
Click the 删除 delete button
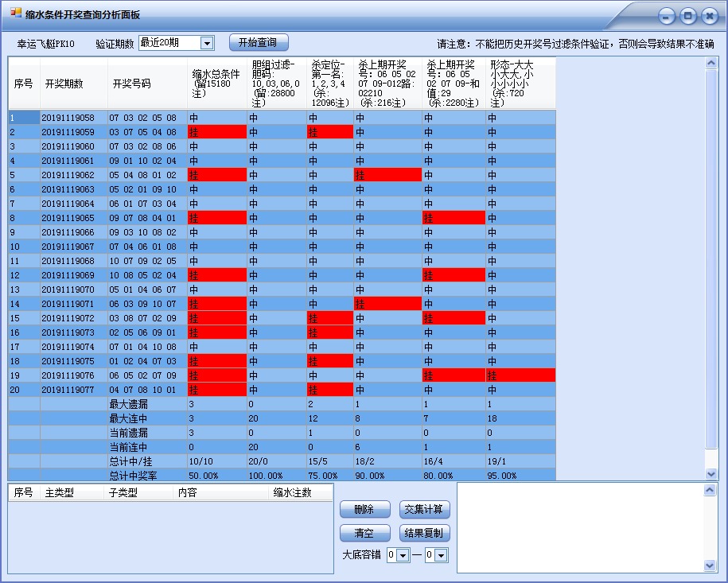364,509
